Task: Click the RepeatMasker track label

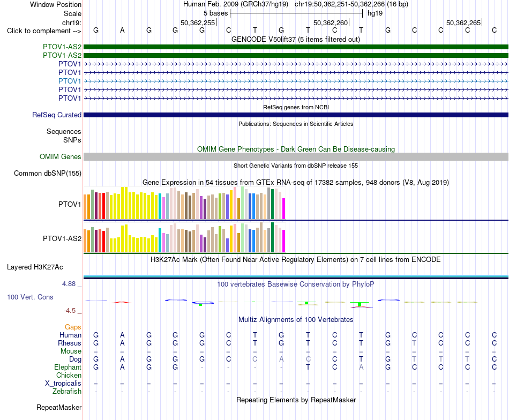Action: [59, 407]
